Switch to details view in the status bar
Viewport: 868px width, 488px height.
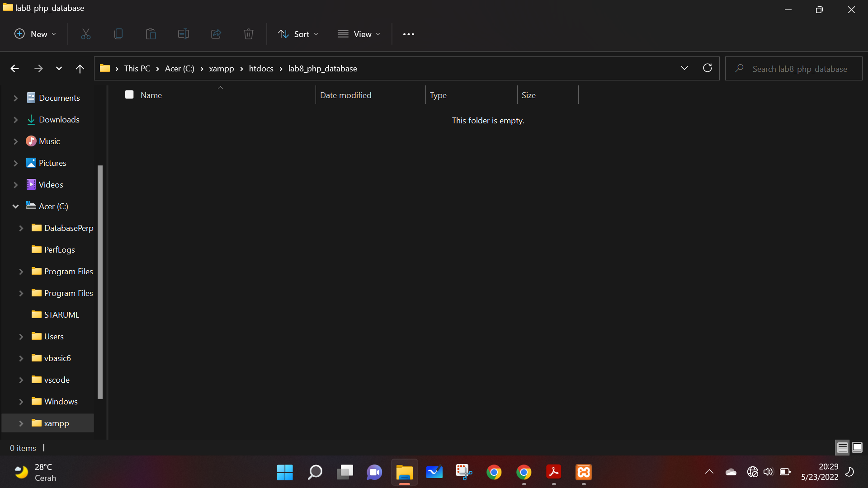pos(842,447)
